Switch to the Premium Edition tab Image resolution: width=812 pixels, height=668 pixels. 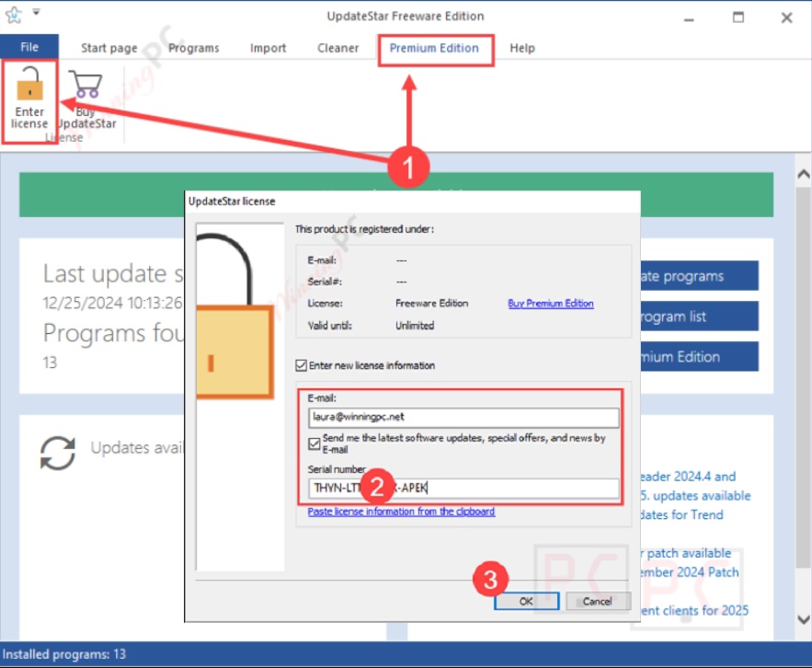[434, 48]
